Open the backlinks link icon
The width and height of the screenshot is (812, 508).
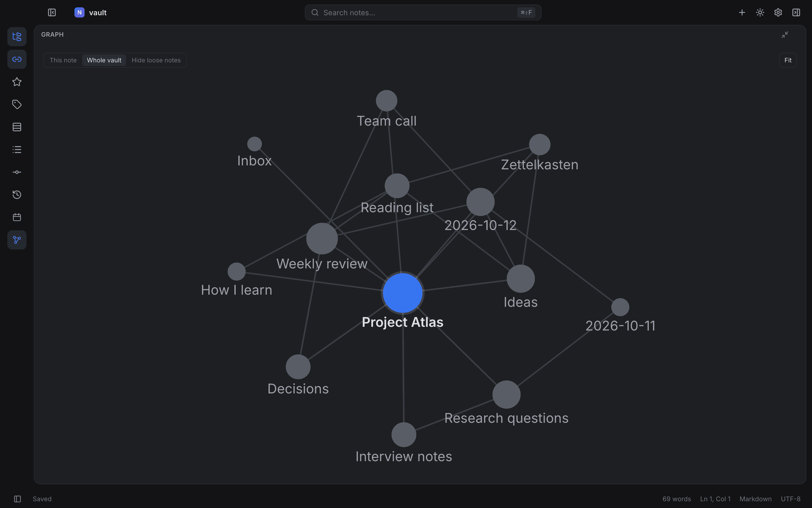click(x=17, y=59)
